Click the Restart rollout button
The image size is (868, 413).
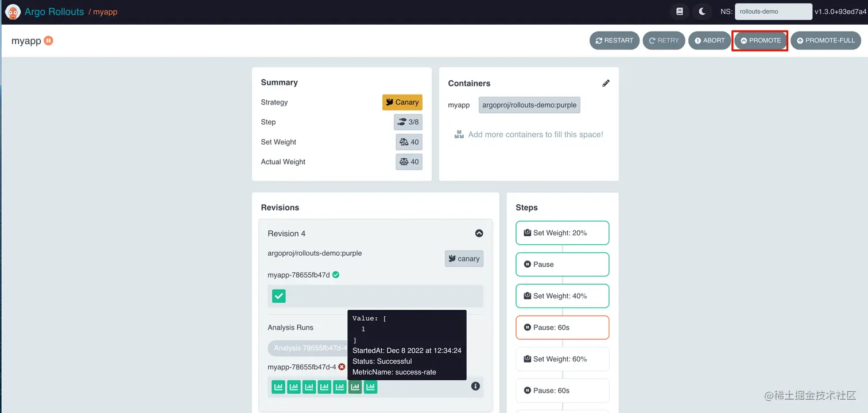coord(614,41)
